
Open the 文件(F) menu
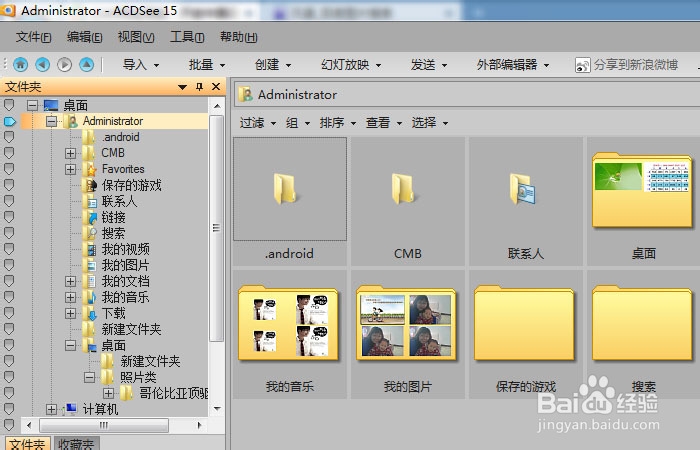click(33, 37)
